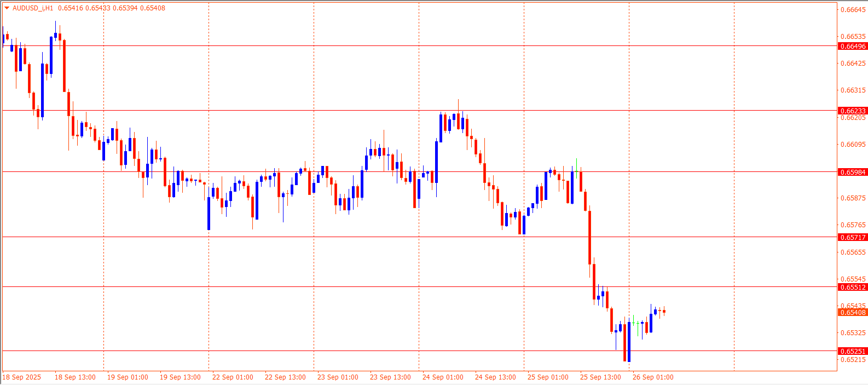Click the 26 Sep 01:00 time label
Screen dimensions: 868x385
[653, 377]
